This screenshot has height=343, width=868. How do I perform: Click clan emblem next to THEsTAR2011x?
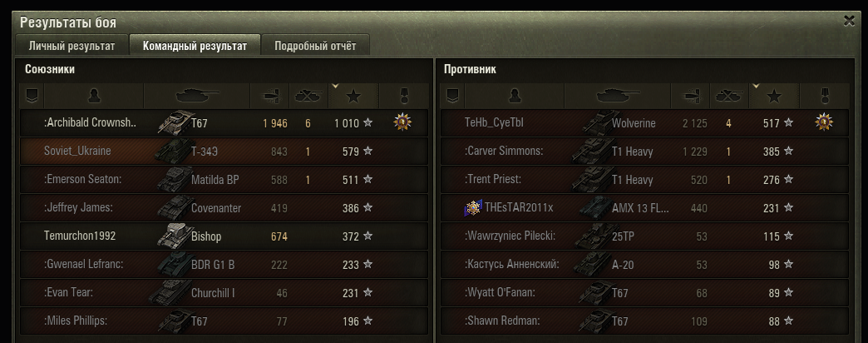point(473,207)
